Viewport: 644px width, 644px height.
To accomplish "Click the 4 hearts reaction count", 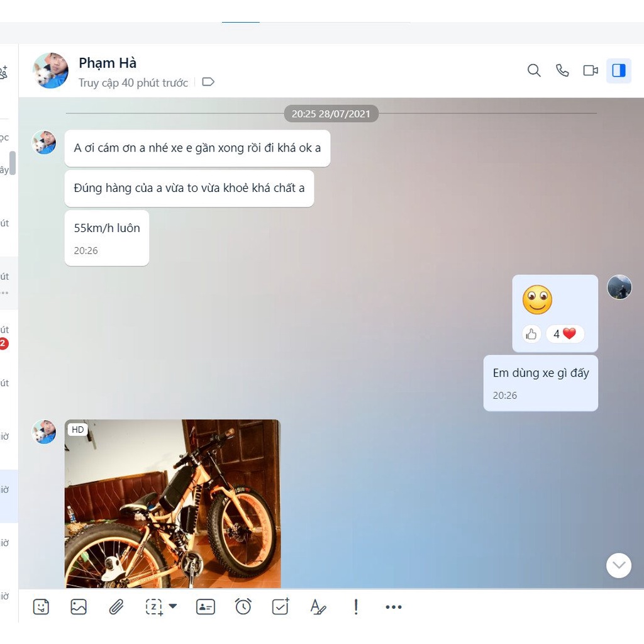I will 565,334.
